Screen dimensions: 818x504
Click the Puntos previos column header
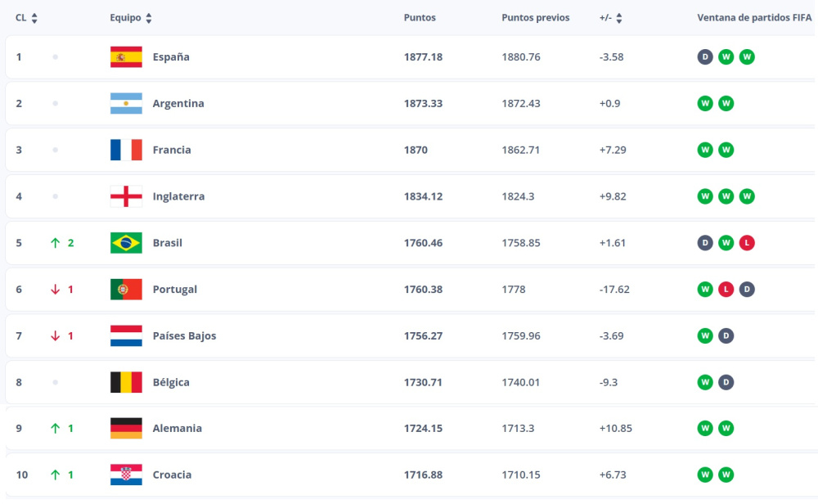[x=535, y=18]
